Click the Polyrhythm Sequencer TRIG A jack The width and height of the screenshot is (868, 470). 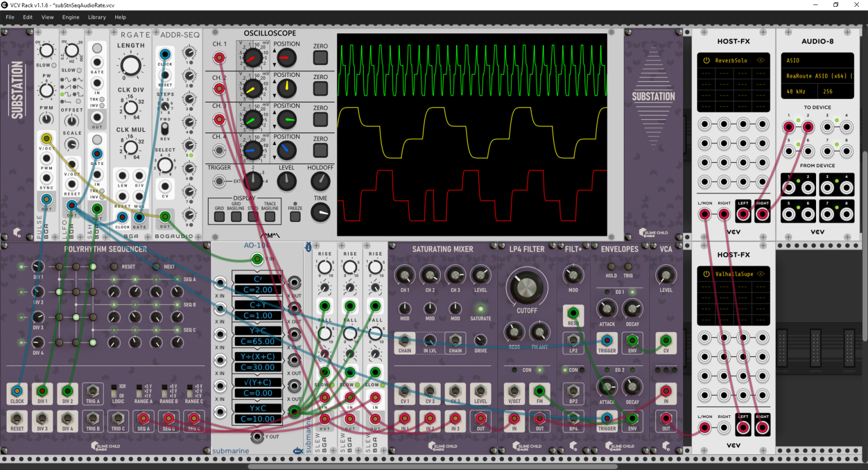tap(93, 391)
